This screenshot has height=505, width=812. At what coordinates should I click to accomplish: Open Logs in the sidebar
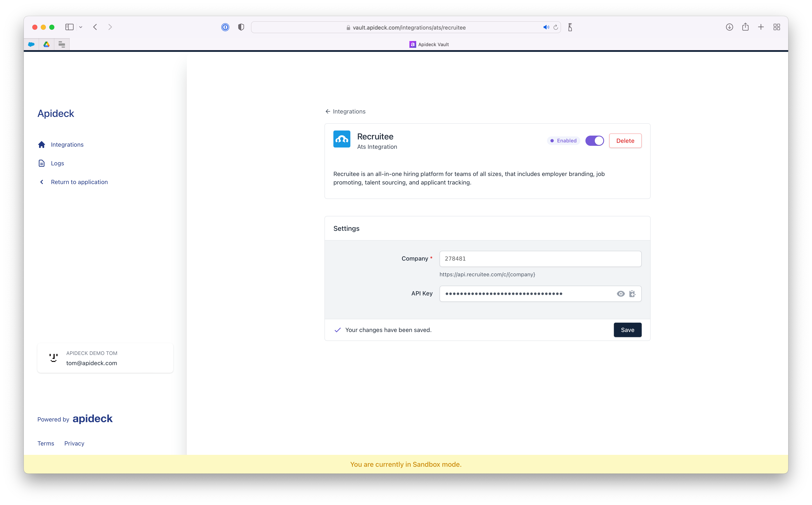57,163
